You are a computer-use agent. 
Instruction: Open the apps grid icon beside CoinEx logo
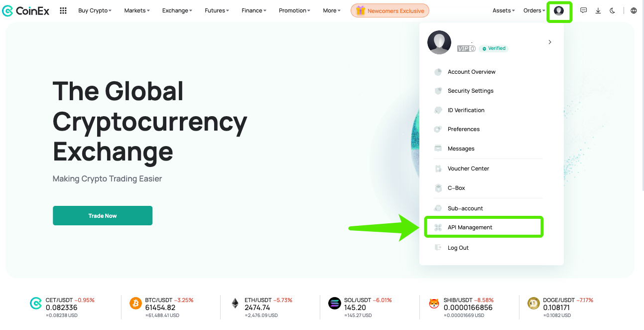point(63,10)
